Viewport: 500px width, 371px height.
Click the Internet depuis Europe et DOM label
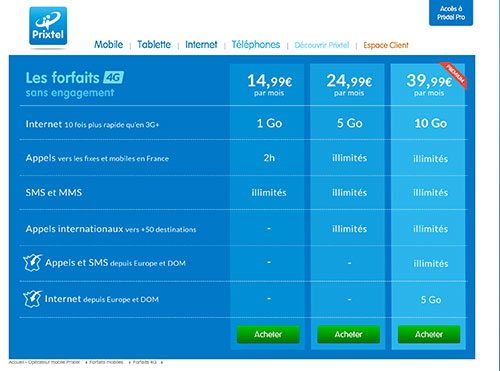(x=102, y=299)
